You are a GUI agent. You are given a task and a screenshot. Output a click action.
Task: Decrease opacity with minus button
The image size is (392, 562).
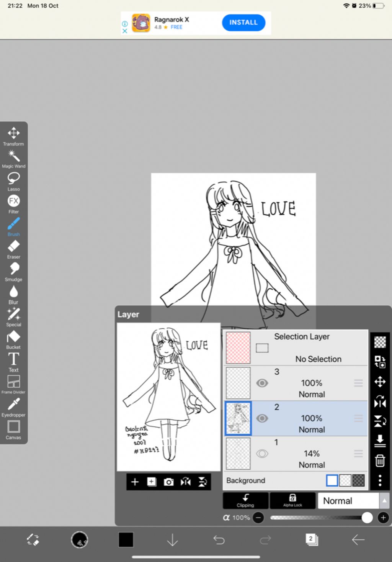point(258,518)
